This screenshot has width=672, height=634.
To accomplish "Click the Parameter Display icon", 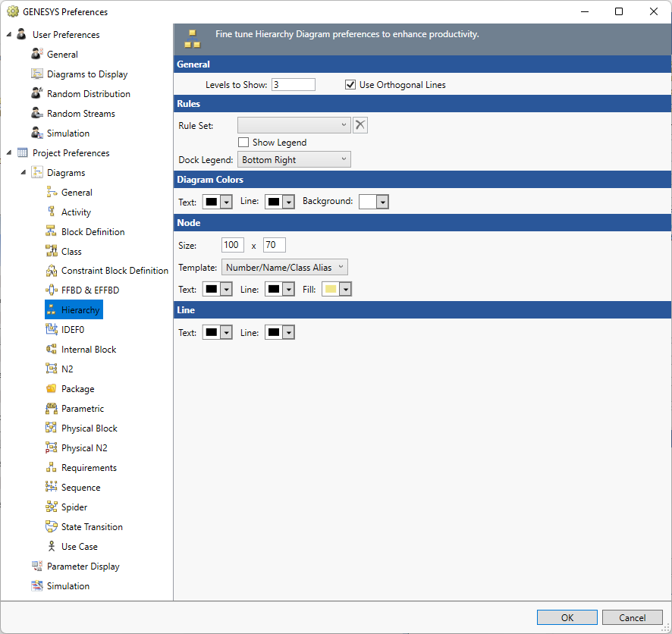I will (x=36, y=567).
